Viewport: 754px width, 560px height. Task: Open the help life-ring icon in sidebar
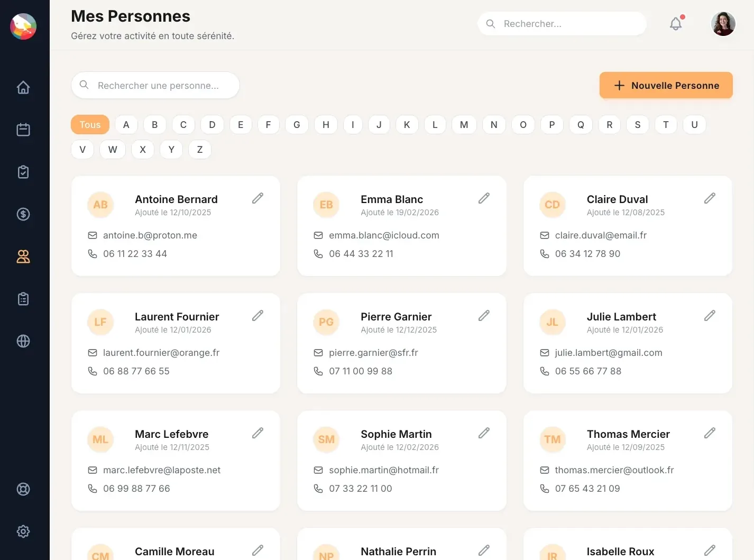pos(23,489)
